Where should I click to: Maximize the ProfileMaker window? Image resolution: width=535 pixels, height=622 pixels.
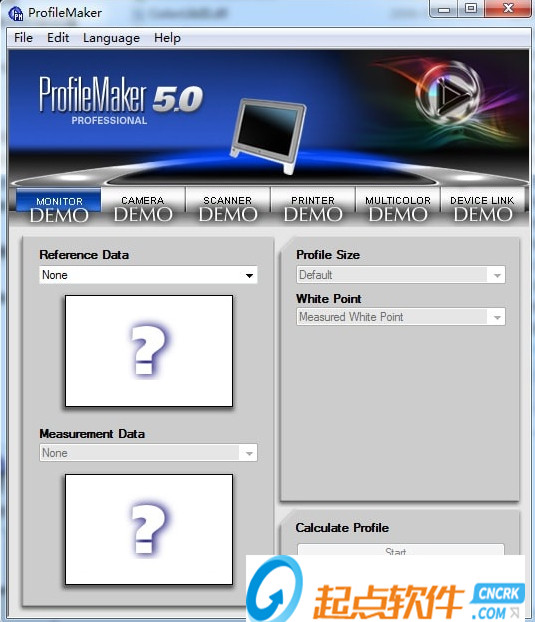471,8
